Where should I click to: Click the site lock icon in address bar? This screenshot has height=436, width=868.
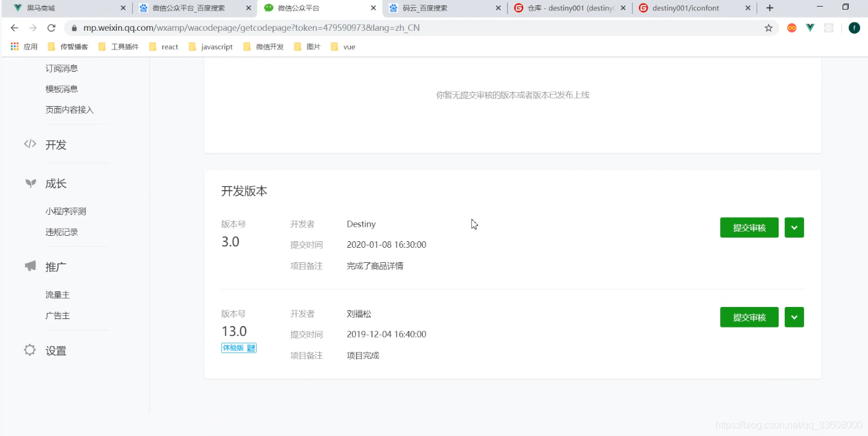[74, 28]
